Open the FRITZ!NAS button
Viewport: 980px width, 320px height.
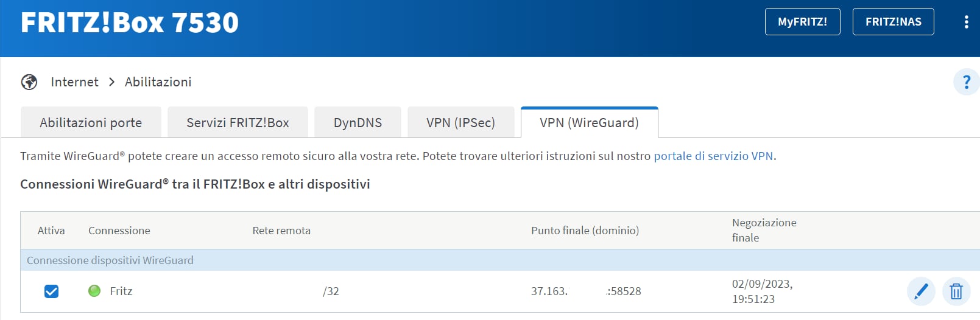tap(893, 22)
